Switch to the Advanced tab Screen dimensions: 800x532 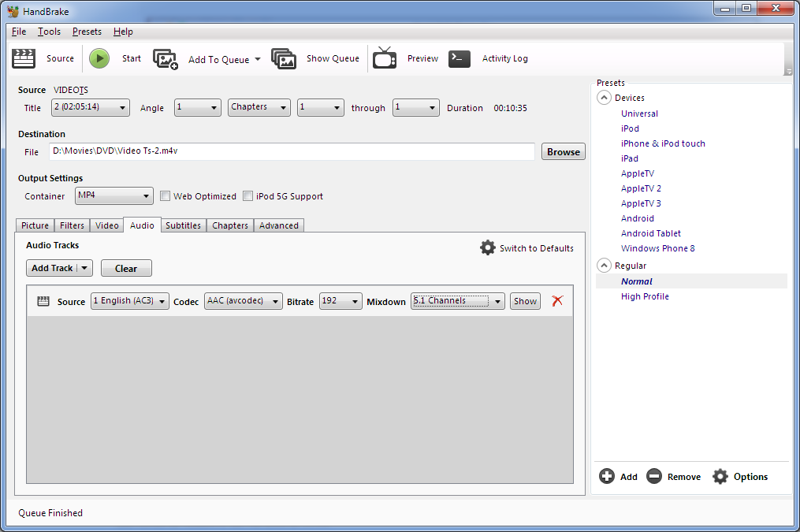[279, 225]
